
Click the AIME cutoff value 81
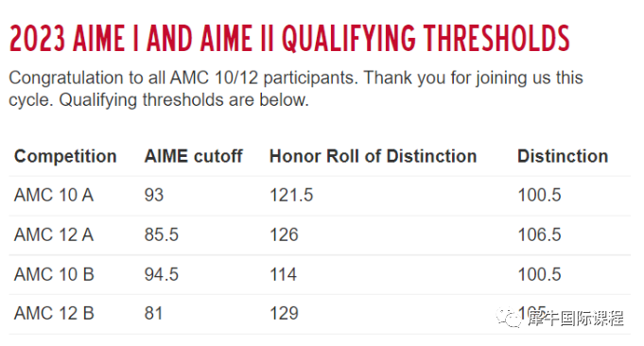tap(153, 314)
